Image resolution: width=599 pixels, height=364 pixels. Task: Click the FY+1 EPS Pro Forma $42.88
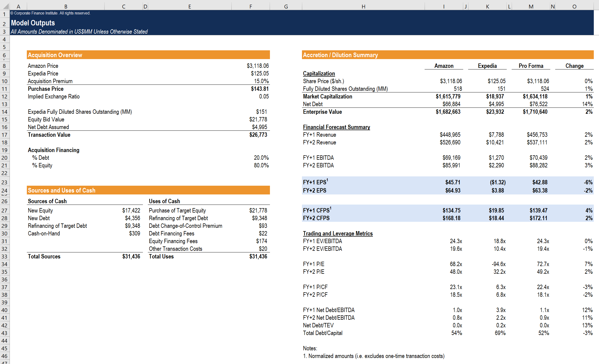[540, 182]
